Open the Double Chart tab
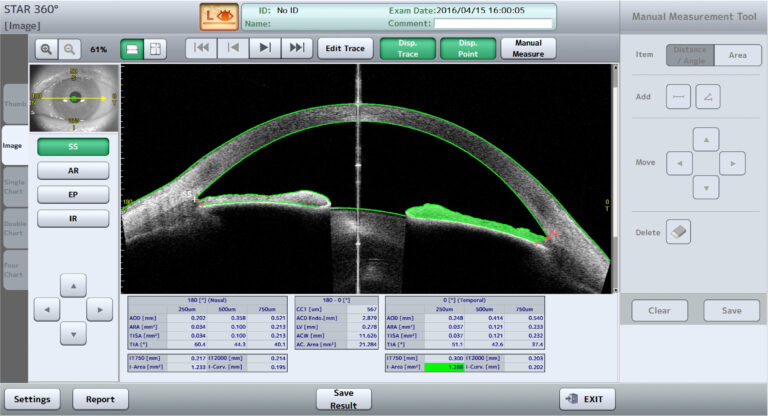 click(x=14, y=228)
